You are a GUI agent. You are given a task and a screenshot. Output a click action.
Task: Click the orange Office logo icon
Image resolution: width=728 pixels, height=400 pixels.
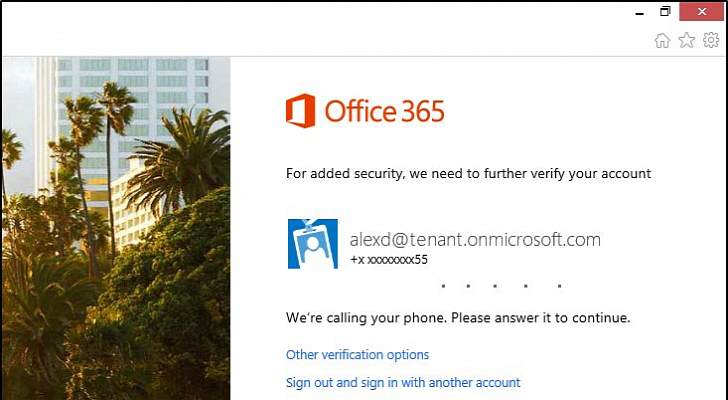pos(300,110)
